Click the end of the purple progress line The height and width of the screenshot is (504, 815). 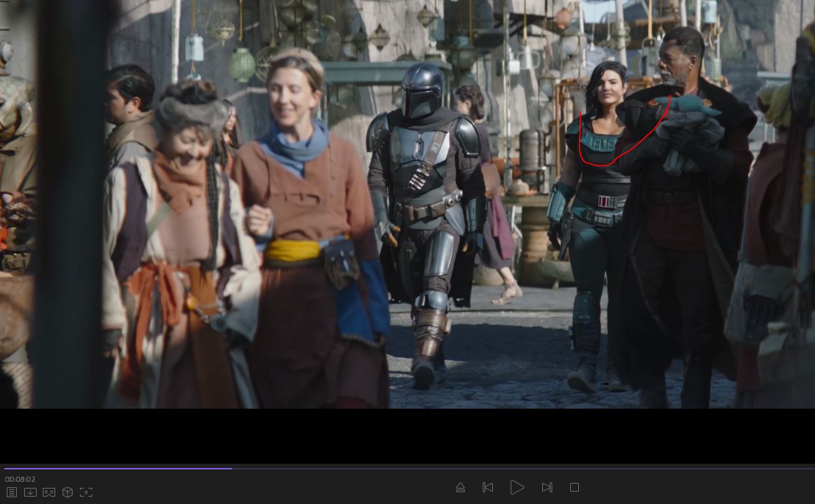[231, 469]
